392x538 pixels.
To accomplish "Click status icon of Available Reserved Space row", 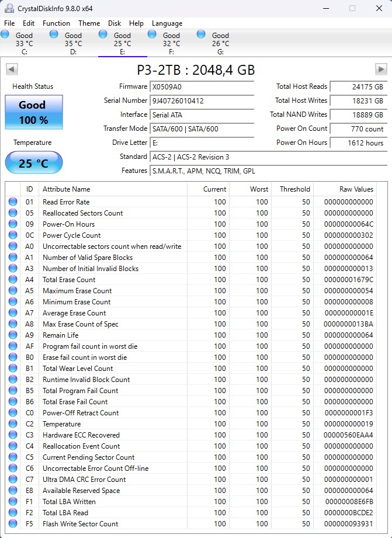I will pyautogui.click(x=13, y=490).
